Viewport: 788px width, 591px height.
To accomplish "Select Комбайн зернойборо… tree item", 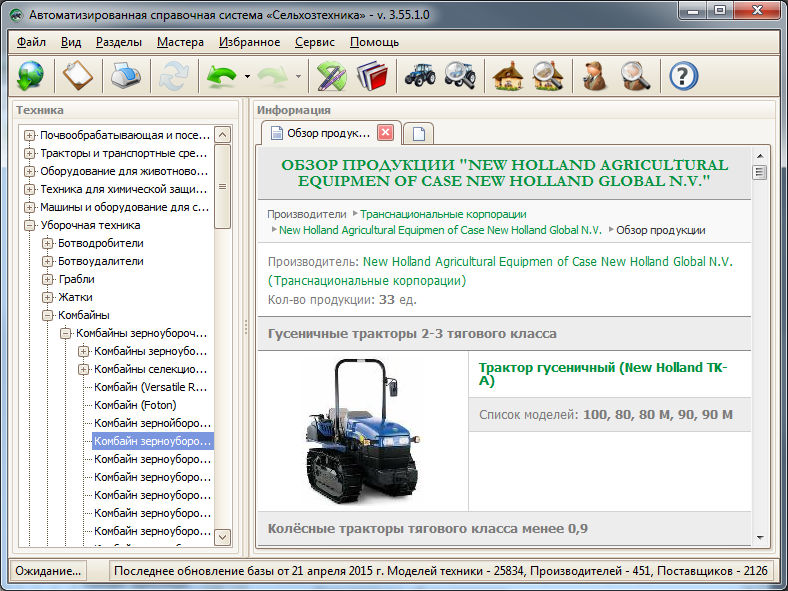I will click(152, 423).
